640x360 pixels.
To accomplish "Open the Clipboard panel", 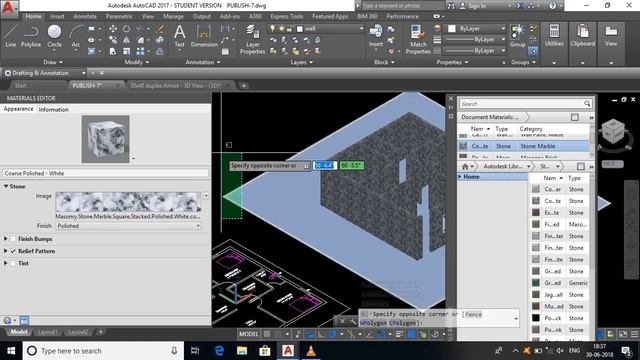I will coord(582,36).
